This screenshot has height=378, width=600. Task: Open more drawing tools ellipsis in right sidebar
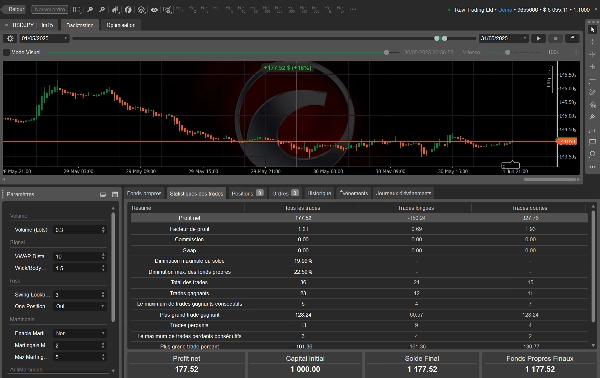pos(592,167)
